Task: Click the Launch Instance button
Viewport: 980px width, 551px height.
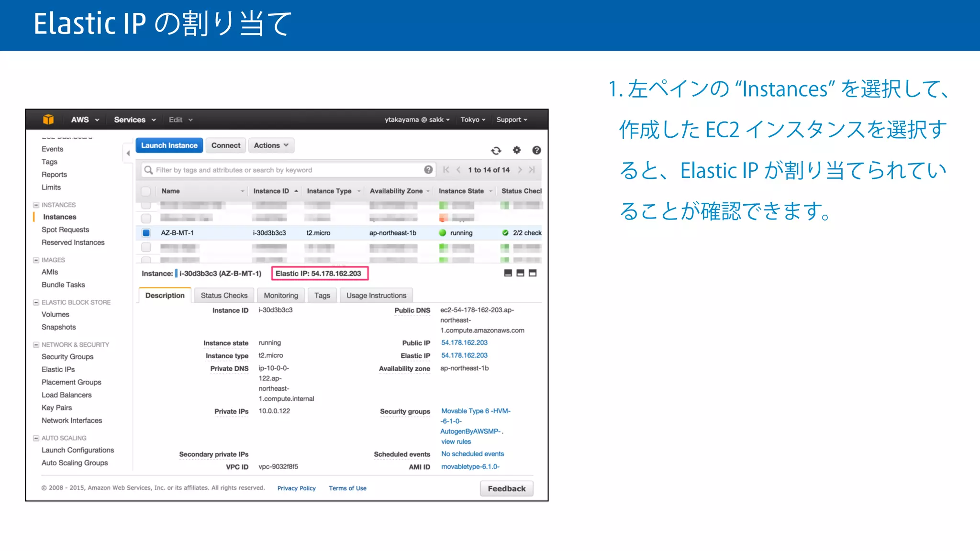Action: (169, 145)
